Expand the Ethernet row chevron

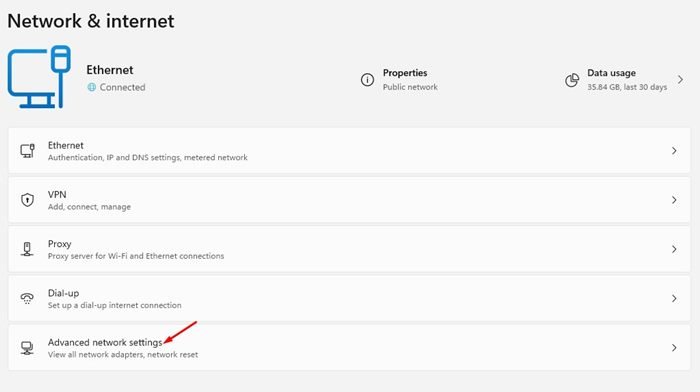[x=674, y=151]
